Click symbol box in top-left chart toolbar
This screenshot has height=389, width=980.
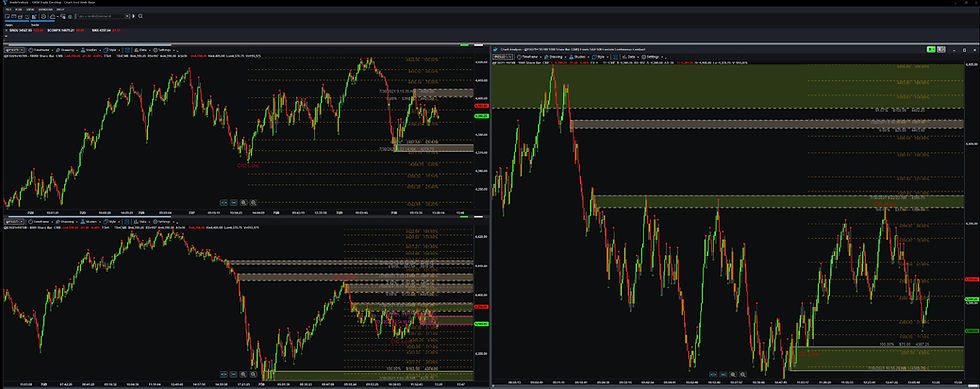[15, 50]
